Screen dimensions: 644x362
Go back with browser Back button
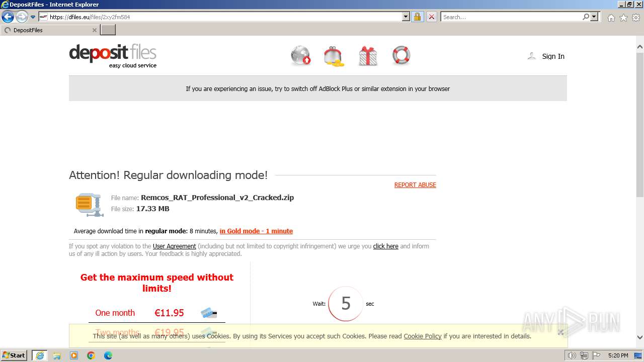coord(8,17)
